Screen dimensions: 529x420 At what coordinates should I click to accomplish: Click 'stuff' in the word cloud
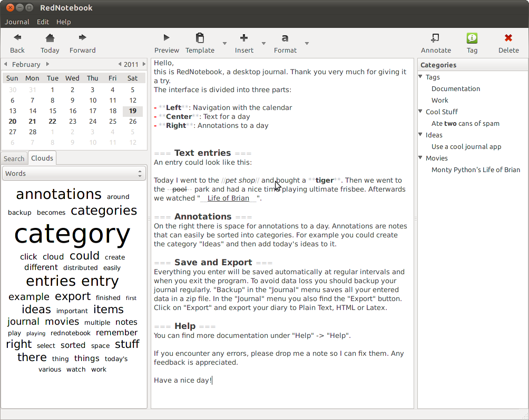127,344
